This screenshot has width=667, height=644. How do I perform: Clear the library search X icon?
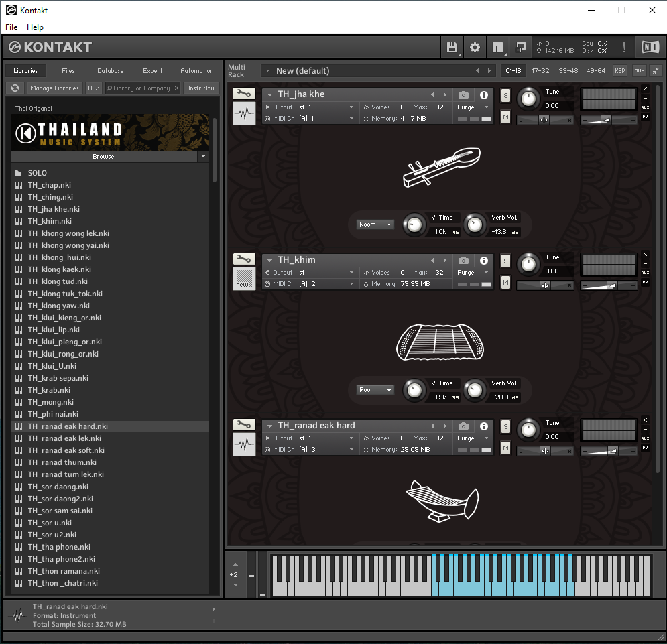click(x=176, y=88)
